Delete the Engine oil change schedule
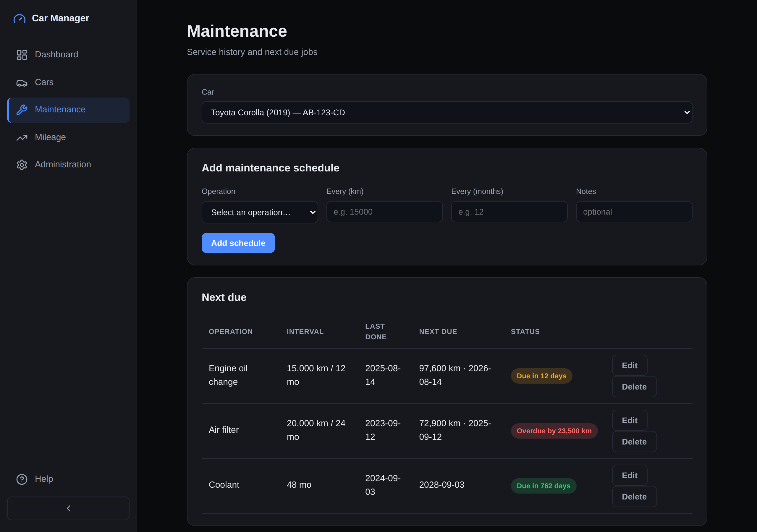This screenshot has height=532, width=757. click(x=634, y=387)
